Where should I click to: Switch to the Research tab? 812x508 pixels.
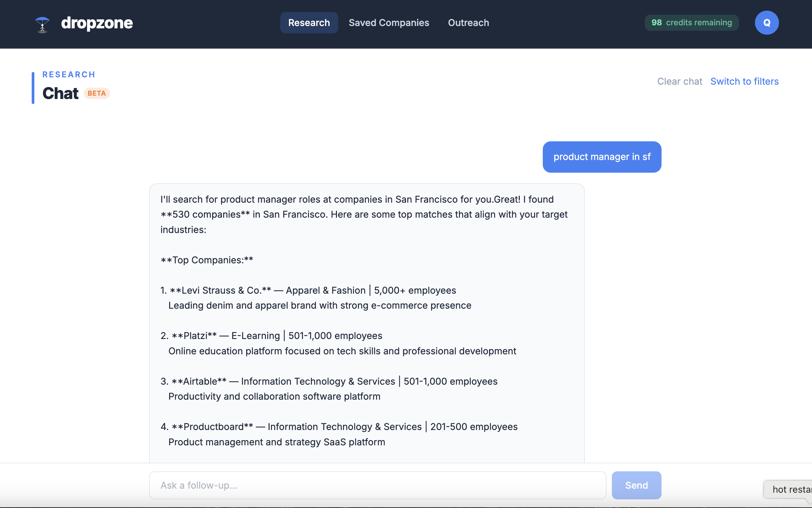[309, 23]
